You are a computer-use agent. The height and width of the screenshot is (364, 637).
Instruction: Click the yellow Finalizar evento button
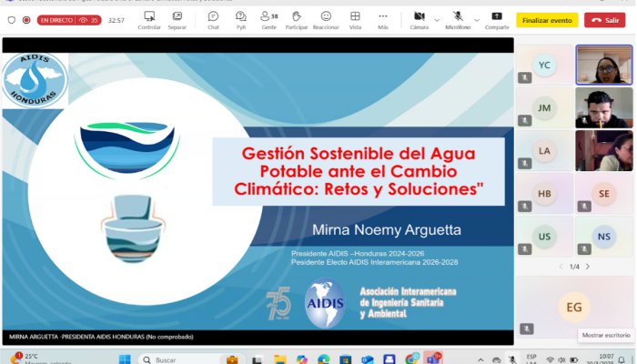tap(547, 20)
